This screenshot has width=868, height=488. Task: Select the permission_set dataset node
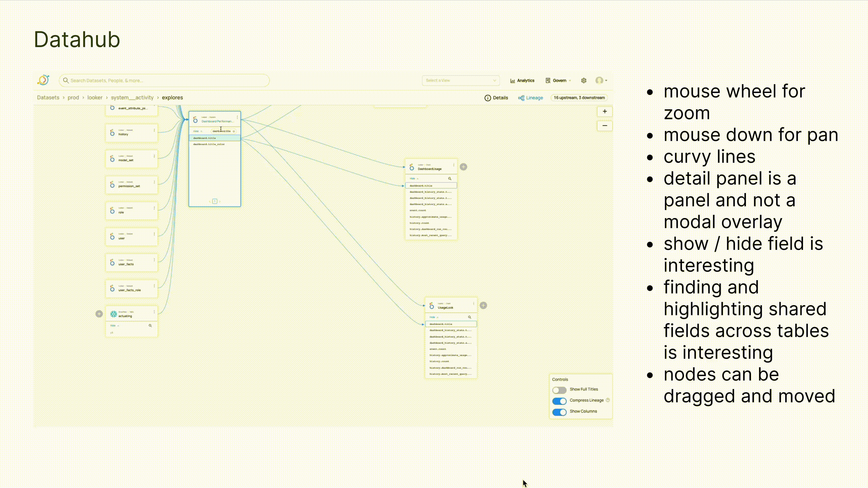coord(131,185)
